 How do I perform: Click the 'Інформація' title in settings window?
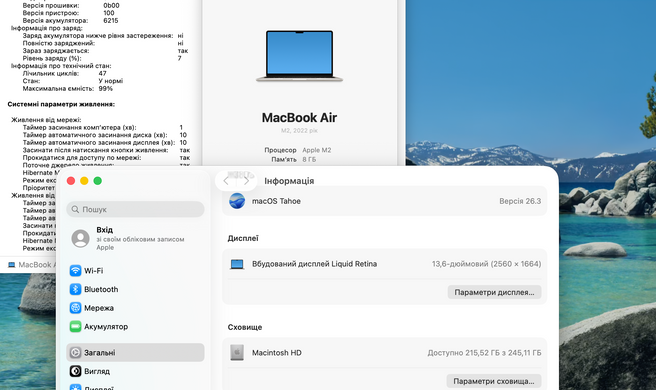[289, 181]
